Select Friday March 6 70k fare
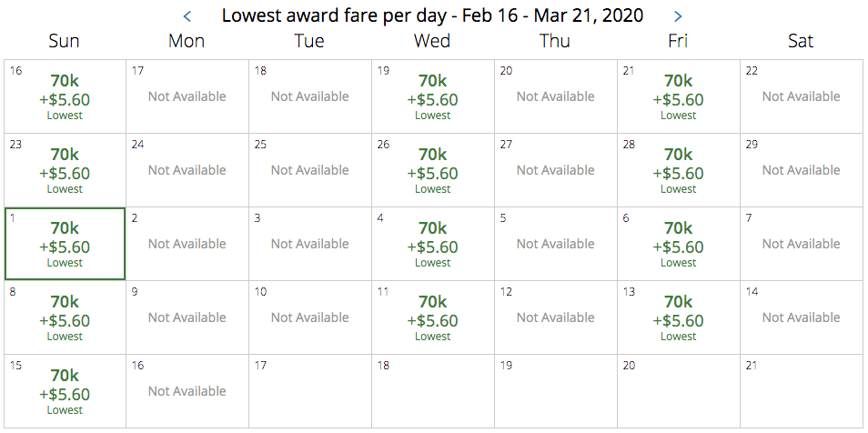The height and width of the screenshot is (433, 868). pos(678,244)
